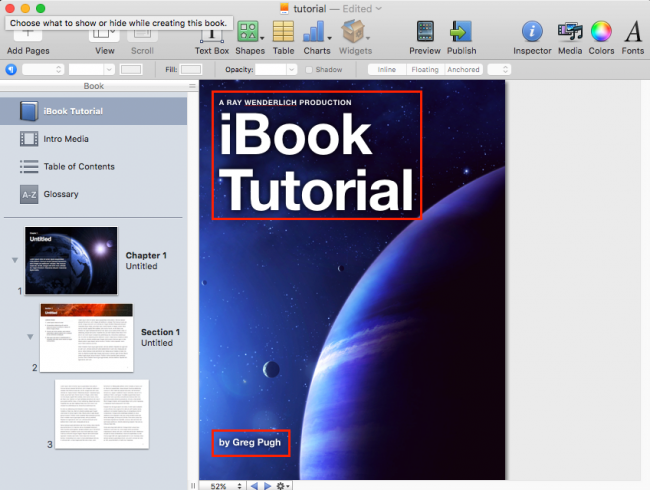Click the tutorial document proxy icon

(x=284, y=8)
